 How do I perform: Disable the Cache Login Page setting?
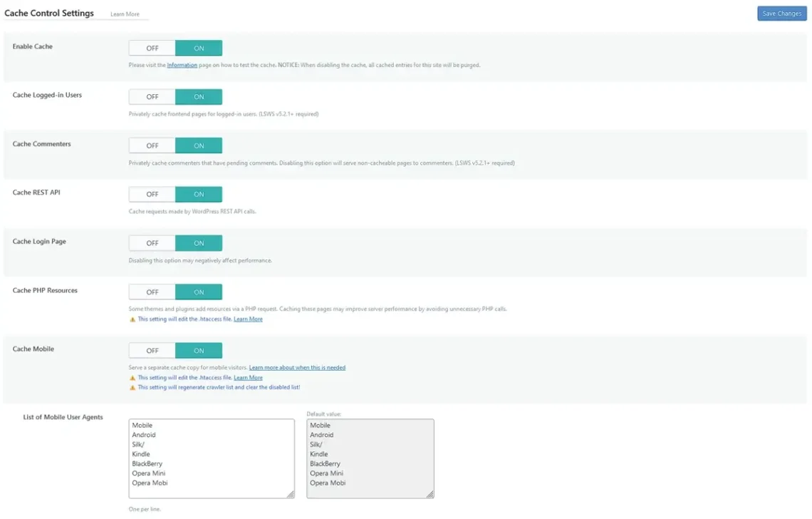coord(151,242)
